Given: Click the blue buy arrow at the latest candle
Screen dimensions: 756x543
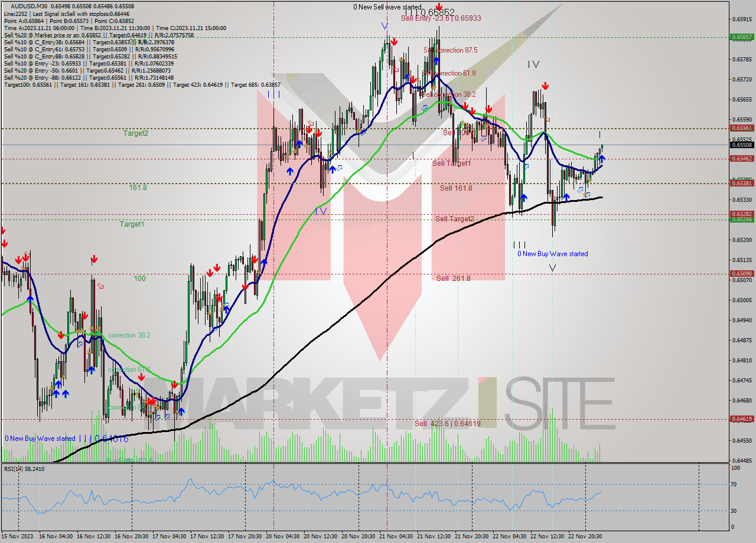Looking at the screenshot, I should pos(601,158).
